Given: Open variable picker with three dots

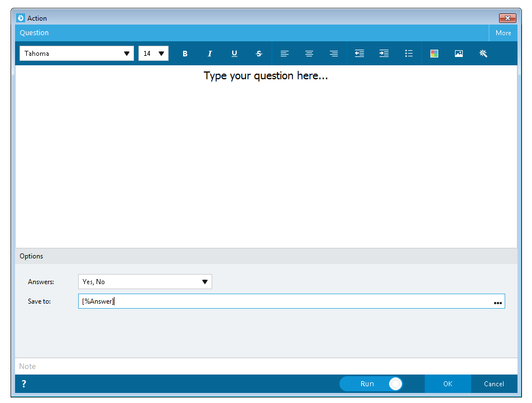Looking at the screenshot, I should pos(498,302).
